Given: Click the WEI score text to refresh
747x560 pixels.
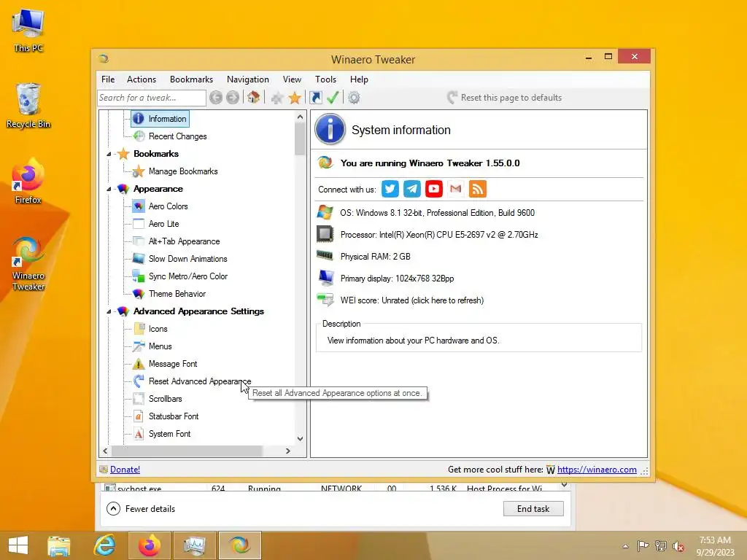Looking at the screenshot, I should pyautogui.click(x=412, y=300).
